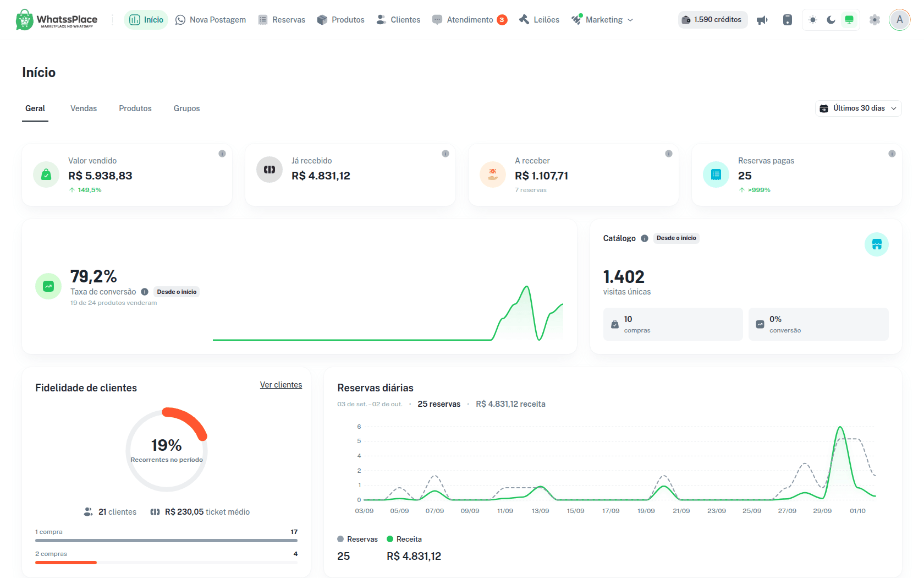Image resolution: width=924 pixels, height=578 pixels.
Task: Click info icon next to Catálogo
Action: pos(645,238)
